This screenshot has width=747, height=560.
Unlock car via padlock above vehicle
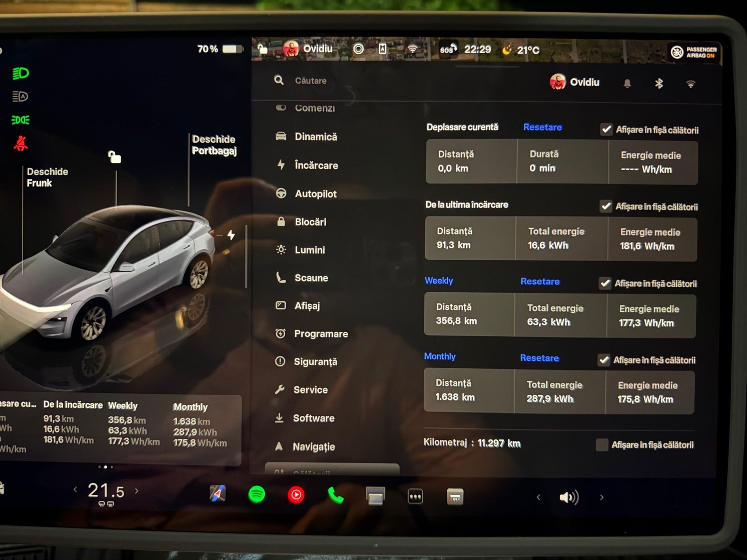click(x=115, y=157)
